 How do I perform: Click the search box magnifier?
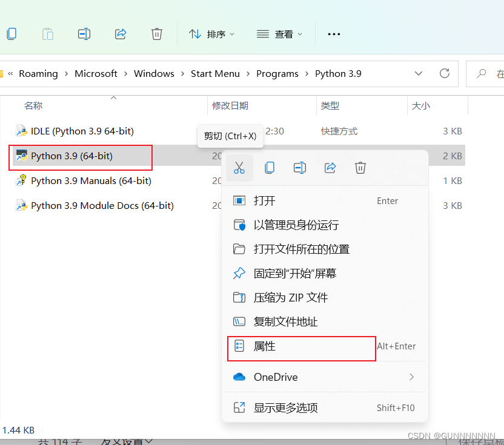click(x=481, y=74)
